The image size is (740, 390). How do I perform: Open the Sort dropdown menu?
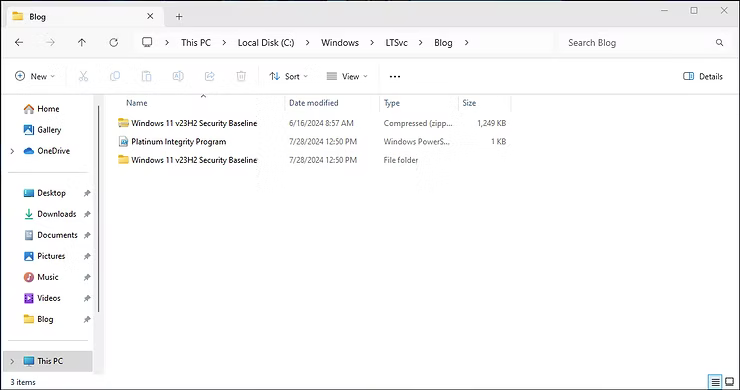pyautogui.click(x=288, y=76)
